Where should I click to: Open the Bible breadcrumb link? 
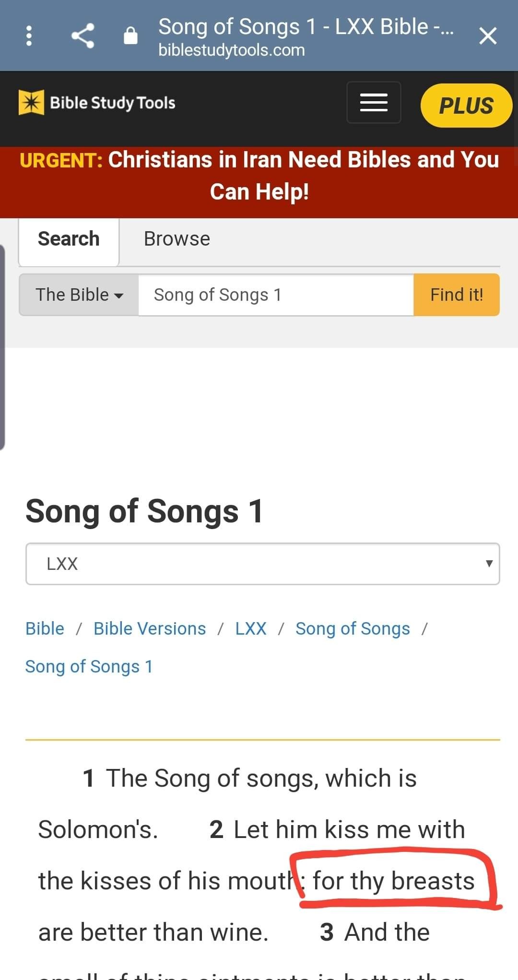(45, 628)
